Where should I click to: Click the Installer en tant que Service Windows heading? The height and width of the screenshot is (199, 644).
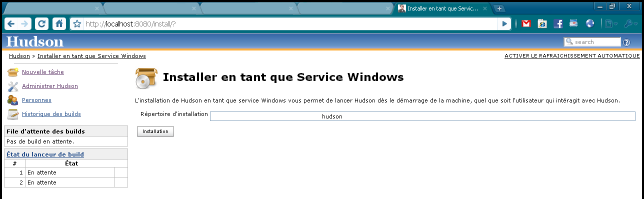(x=283, y=77)
